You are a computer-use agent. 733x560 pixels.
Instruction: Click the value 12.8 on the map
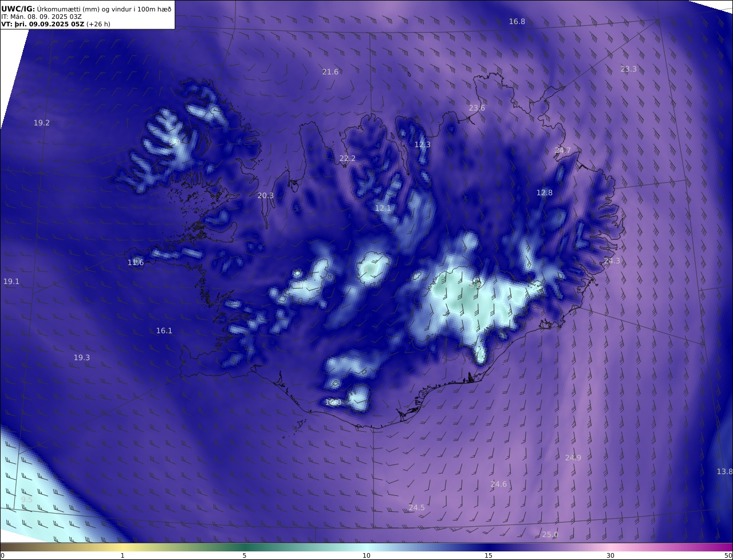[545, 192]
